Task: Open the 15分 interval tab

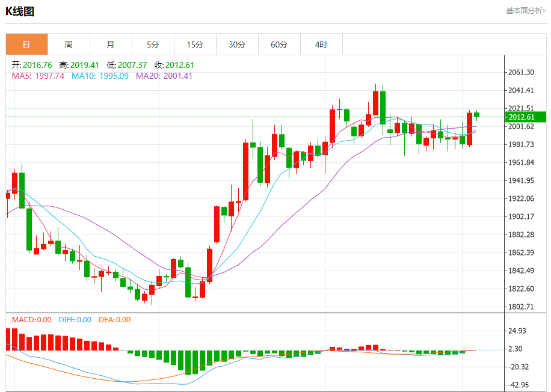Action: (195, 44)
